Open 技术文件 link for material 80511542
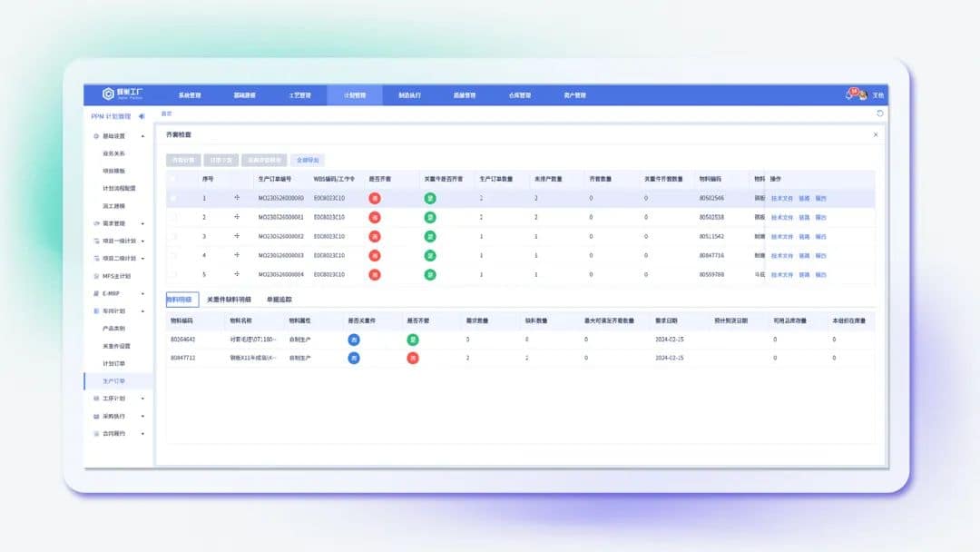Viewport: 980px width, 552px height. pyautogui.click(x=782, y=236)
